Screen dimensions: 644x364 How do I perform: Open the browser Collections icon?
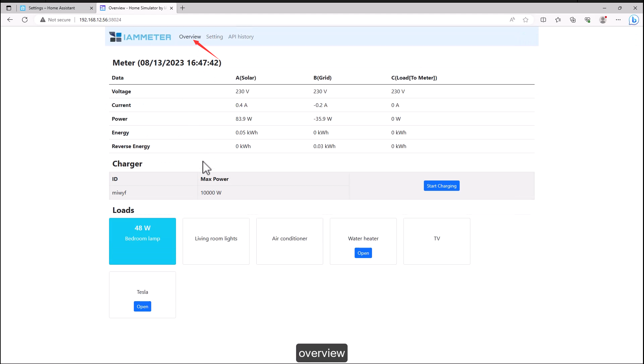pyautogui.click(x=573, y=20)
